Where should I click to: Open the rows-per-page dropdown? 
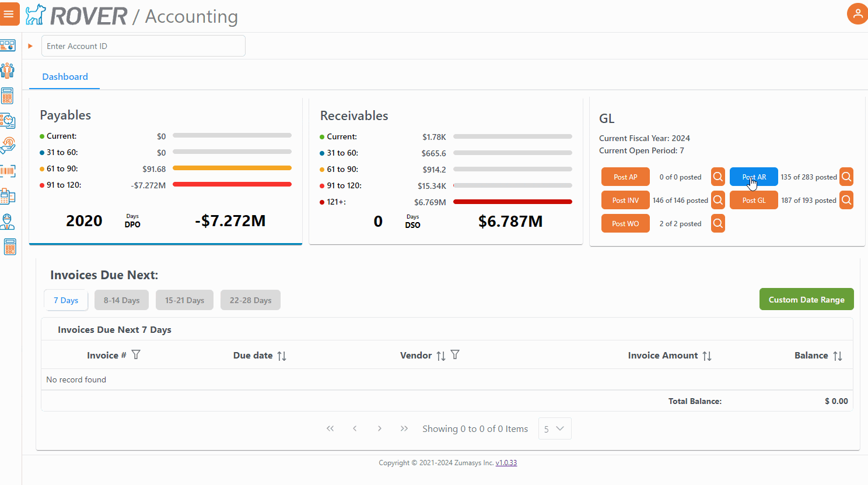click(555, 428)
